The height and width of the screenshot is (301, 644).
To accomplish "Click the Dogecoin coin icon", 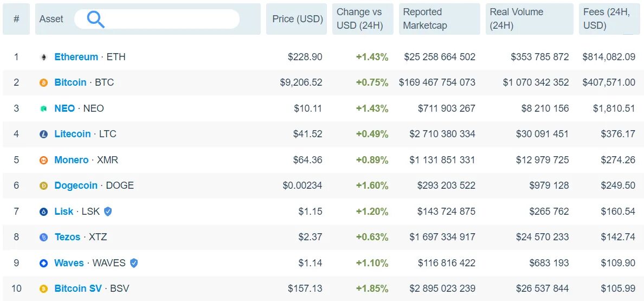I will (x=44, y=185).
